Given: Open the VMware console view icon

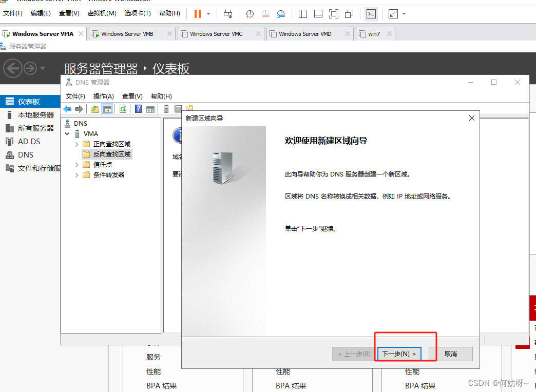Looking at the screenshot, I should tap(371, 14).
